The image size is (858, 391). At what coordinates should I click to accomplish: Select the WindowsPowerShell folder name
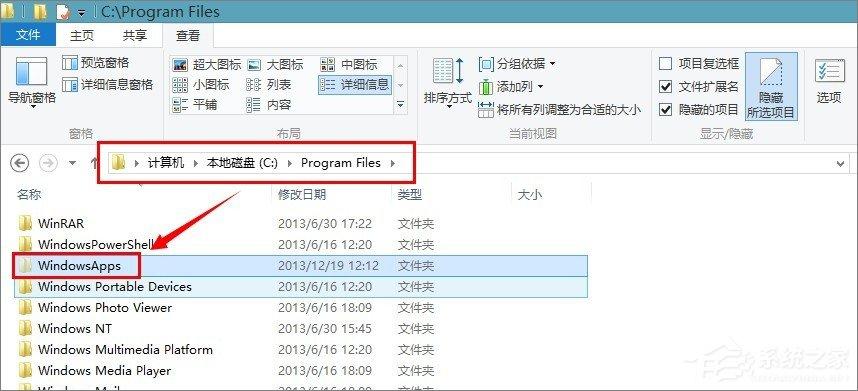[x=96, y=244]
